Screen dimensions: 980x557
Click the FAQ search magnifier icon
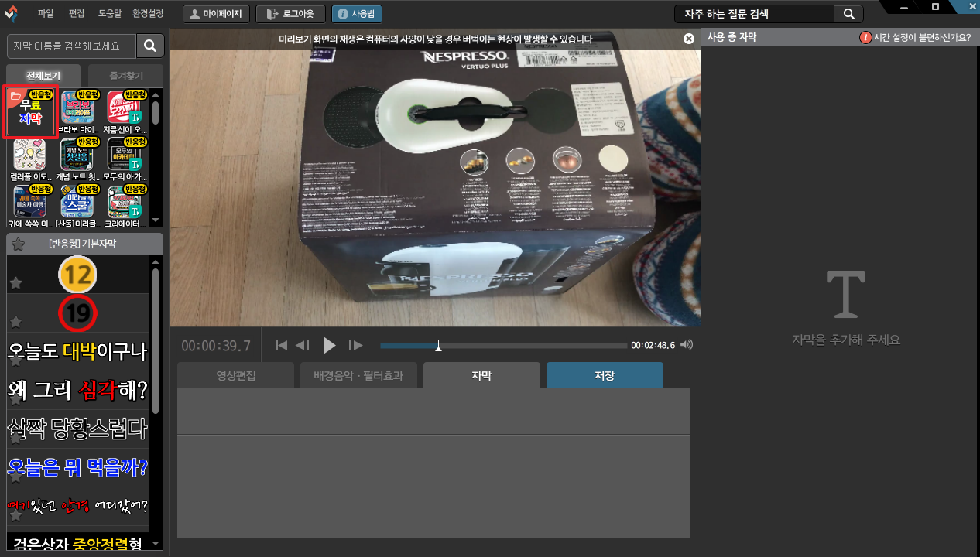848,14
